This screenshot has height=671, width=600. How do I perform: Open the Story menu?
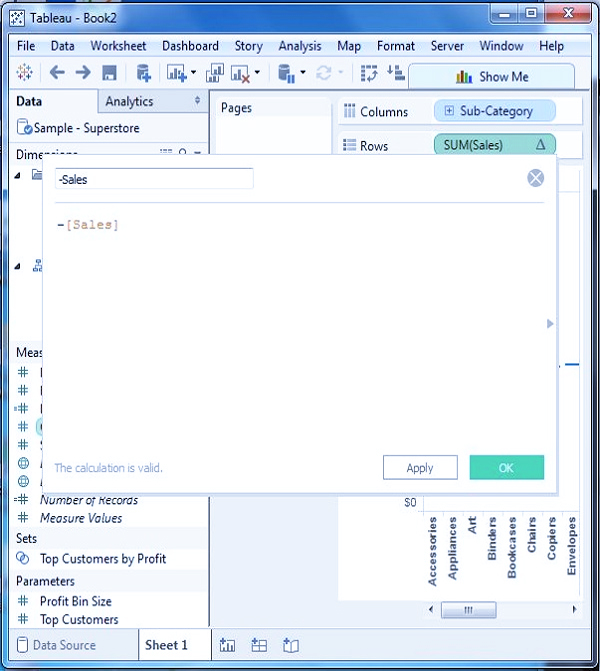(x=249, y=46)
